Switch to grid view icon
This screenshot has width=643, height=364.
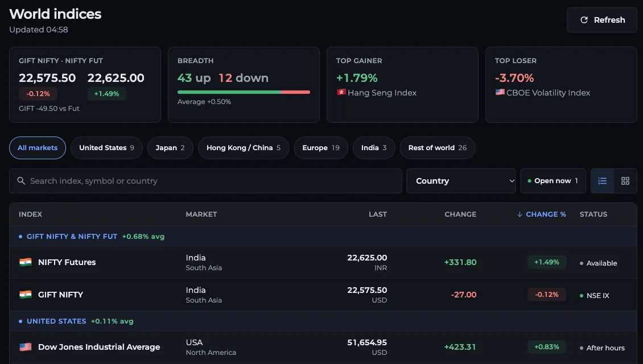click(625, 181)
